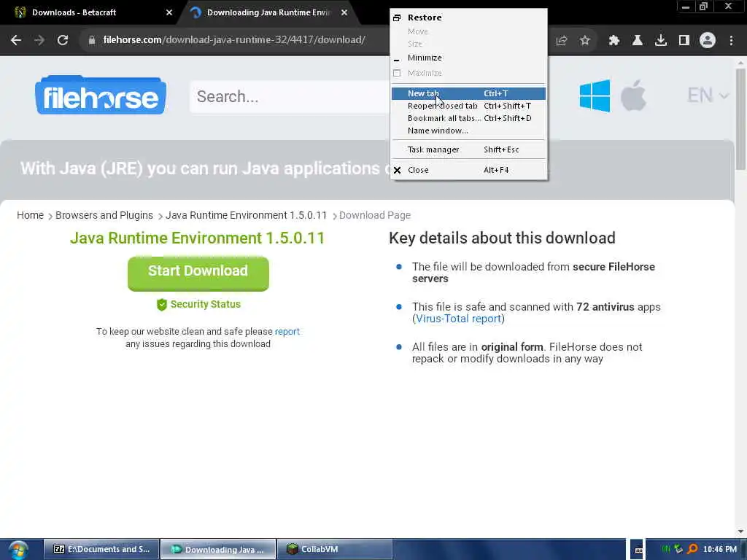Click the Download Page breadcrumb text

[375, 215]
